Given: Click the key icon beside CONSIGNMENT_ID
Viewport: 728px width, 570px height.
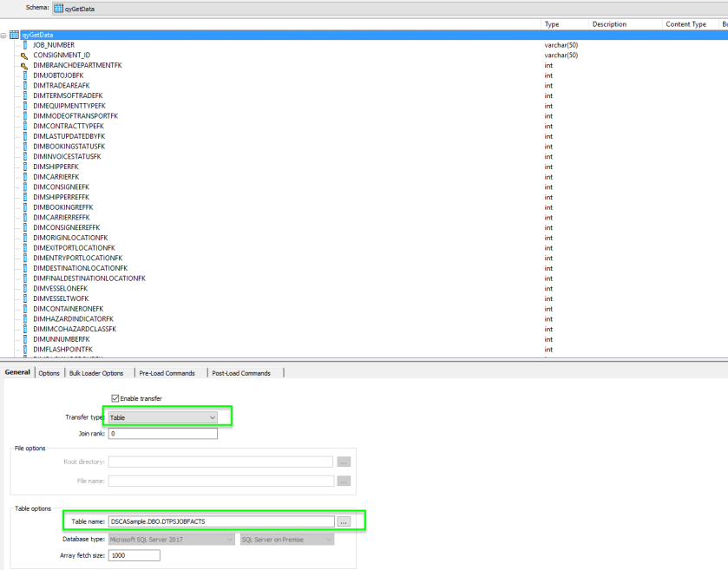Looking at the screenshot, I should point(24,55).
